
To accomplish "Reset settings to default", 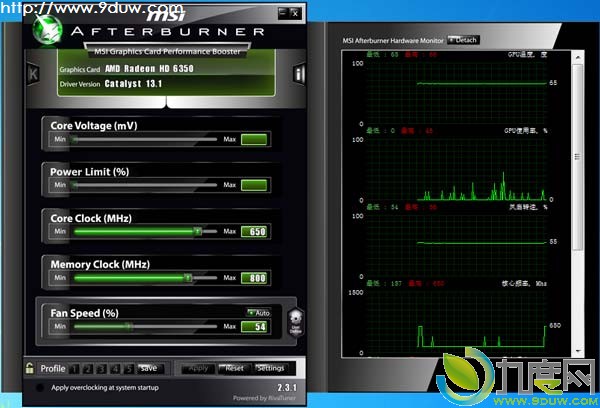I will [234, 368].
